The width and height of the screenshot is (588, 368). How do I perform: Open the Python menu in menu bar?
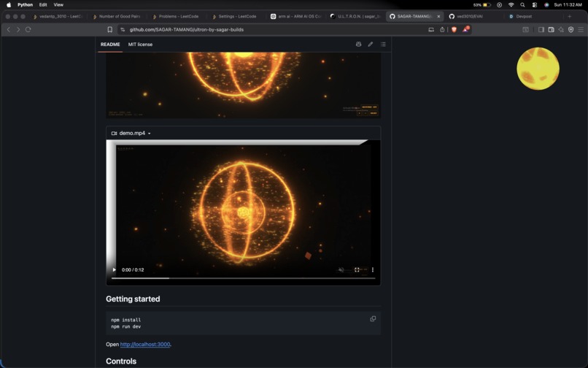pyautogui.click(x=25, y=4)
